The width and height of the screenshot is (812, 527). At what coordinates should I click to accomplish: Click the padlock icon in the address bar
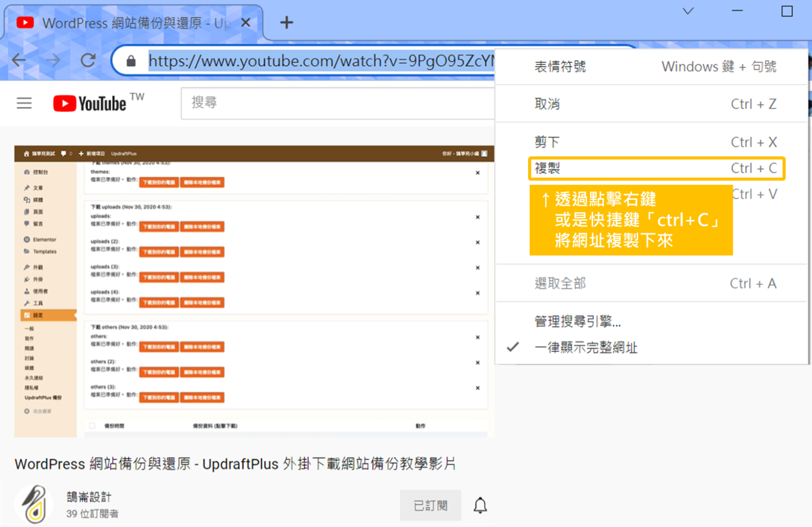pyautogui.click(x=131, y=60)
